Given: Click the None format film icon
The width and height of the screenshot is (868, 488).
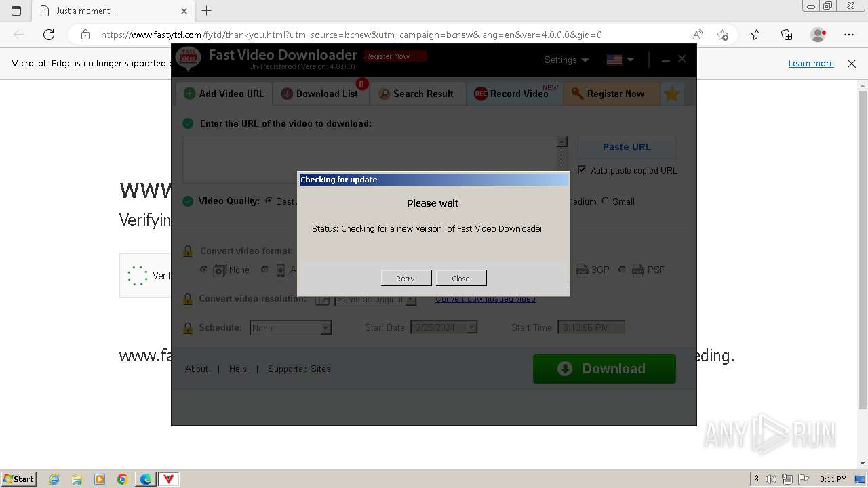Looking at the screenshot, I should [219, 270].
